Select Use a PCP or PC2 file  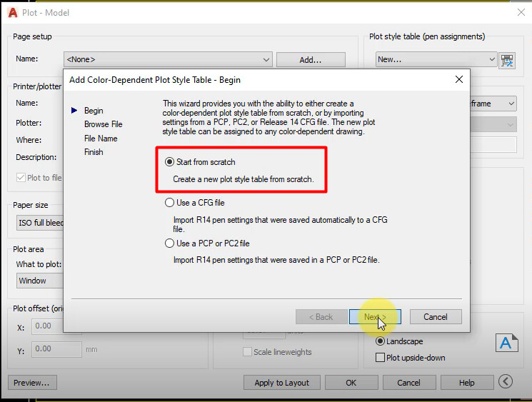(x=169, y=243)
